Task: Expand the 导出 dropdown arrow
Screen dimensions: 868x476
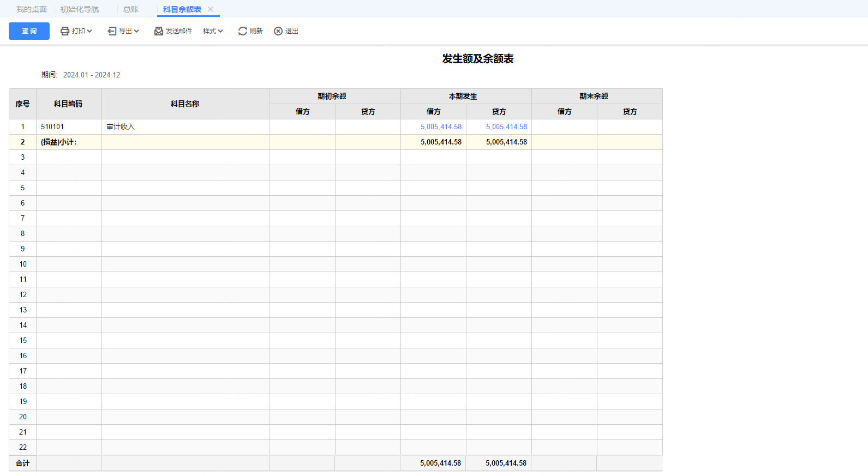Action: pyautogui.click(x=136, y=31)
